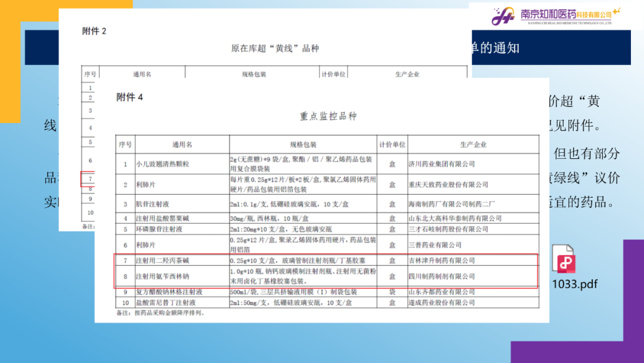Select the 1033.pdf file name label
Viewport: 644px width, 363px height.
click(x=575, y=284)
